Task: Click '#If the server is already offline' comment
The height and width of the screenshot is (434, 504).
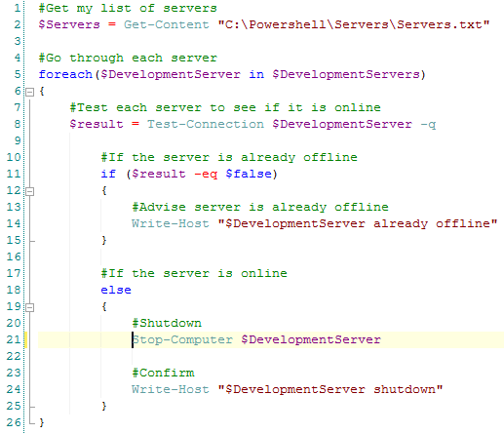Action: tap(229, 157)
